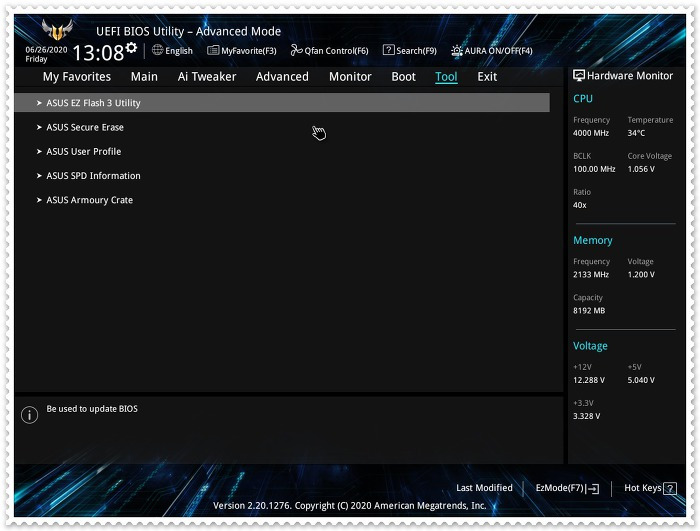Open the Ai Tweaker tab
This screenshot has height=531, width=700.
tap(207, 77)
